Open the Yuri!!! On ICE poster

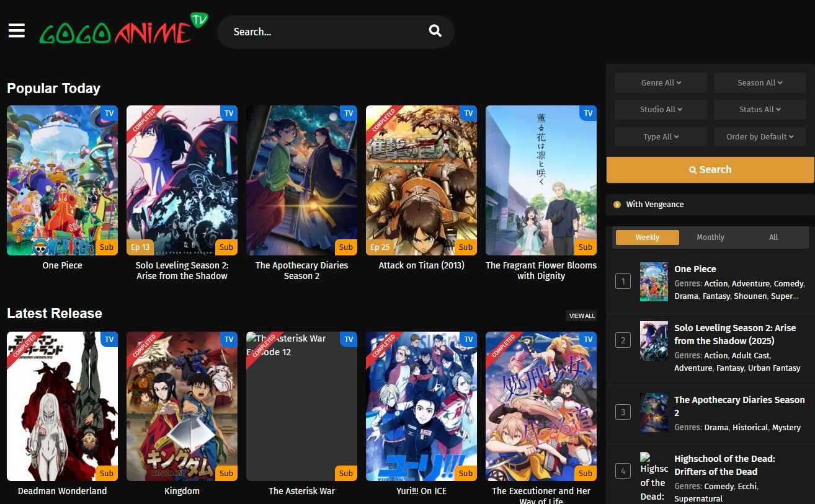pos(421,406)
